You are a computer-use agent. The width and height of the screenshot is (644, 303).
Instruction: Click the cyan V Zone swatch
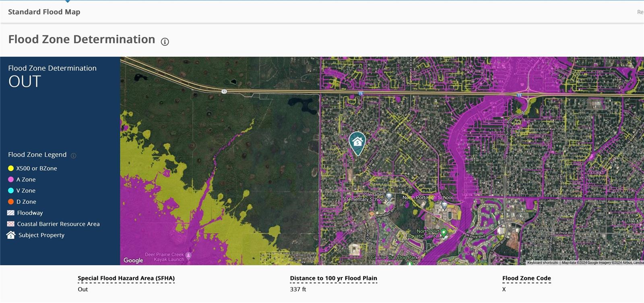(x=11, y=190)
